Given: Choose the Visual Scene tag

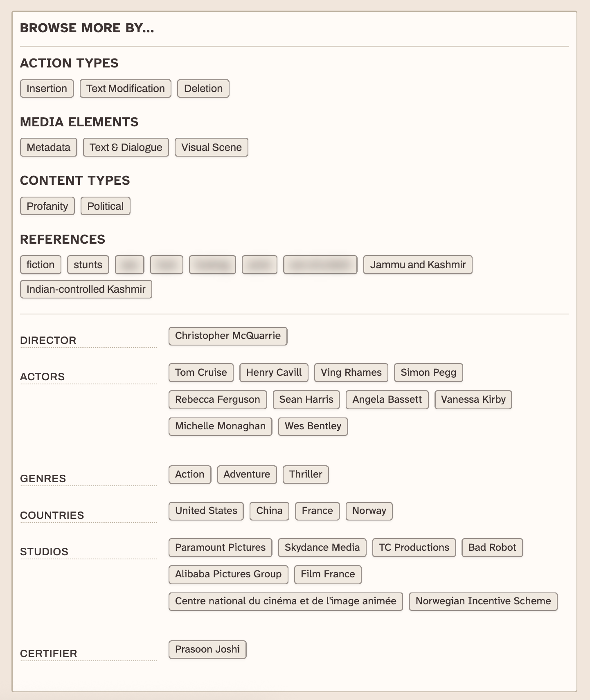Looking at the screenshot, I should [211, 148].
